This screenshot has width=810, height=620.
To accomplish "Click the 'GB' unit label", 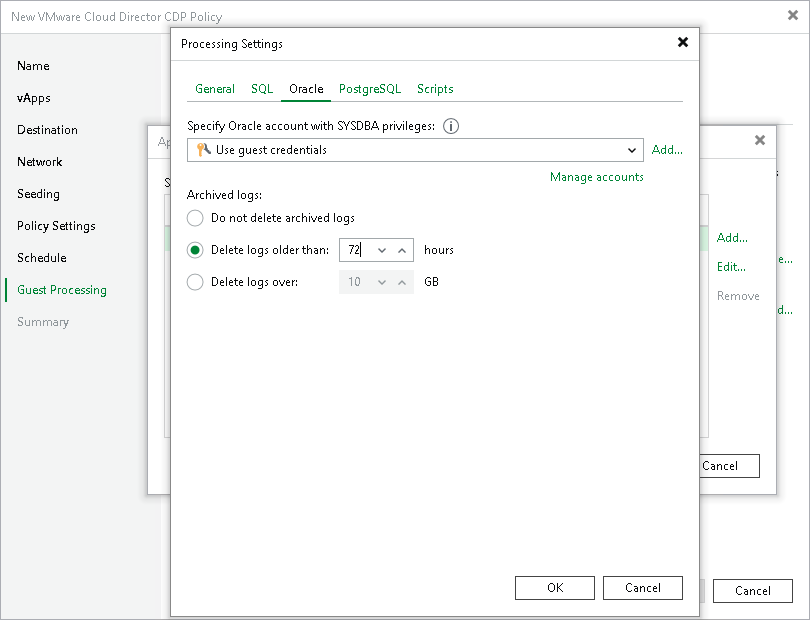I will [431, 282].
